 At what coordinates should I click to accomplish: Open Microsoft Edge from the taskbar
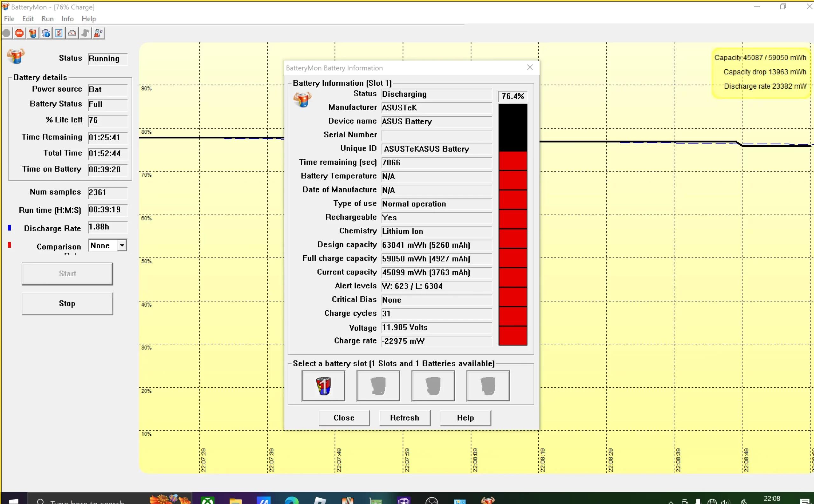pos(292,500)
